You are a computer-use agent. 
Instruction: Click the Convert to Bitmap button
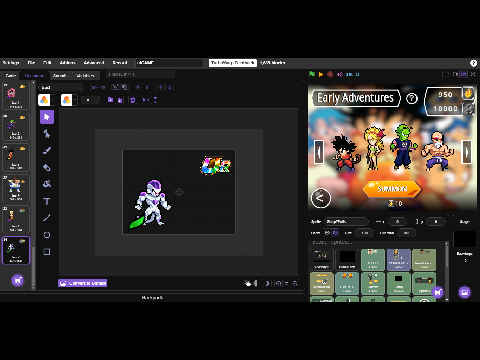point(83,283)
